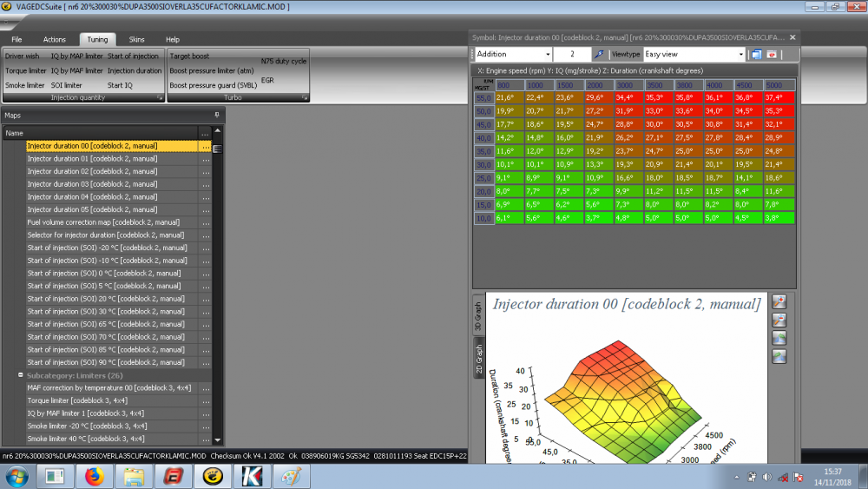Click N75 duty cycle button

284,62
